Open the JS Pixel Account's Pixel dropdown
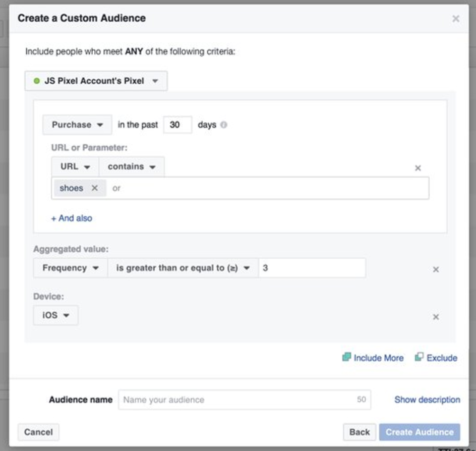 tap(96, 81)
